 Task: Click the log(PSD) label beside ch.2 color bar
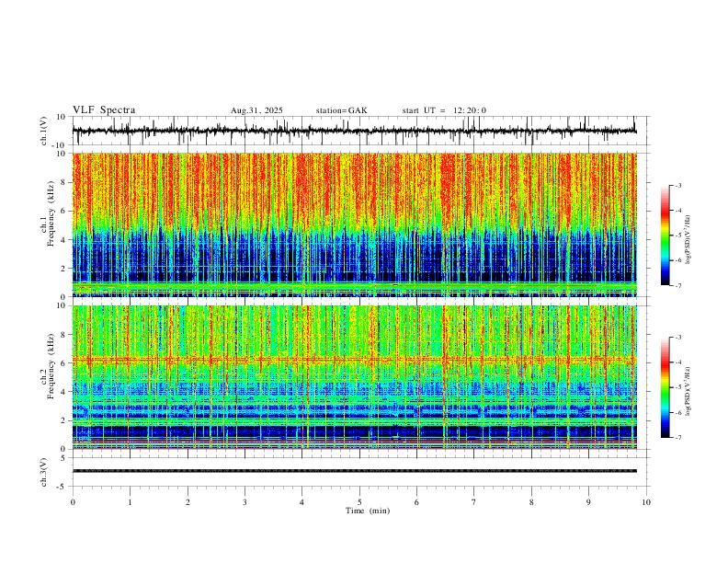(688, 391)
